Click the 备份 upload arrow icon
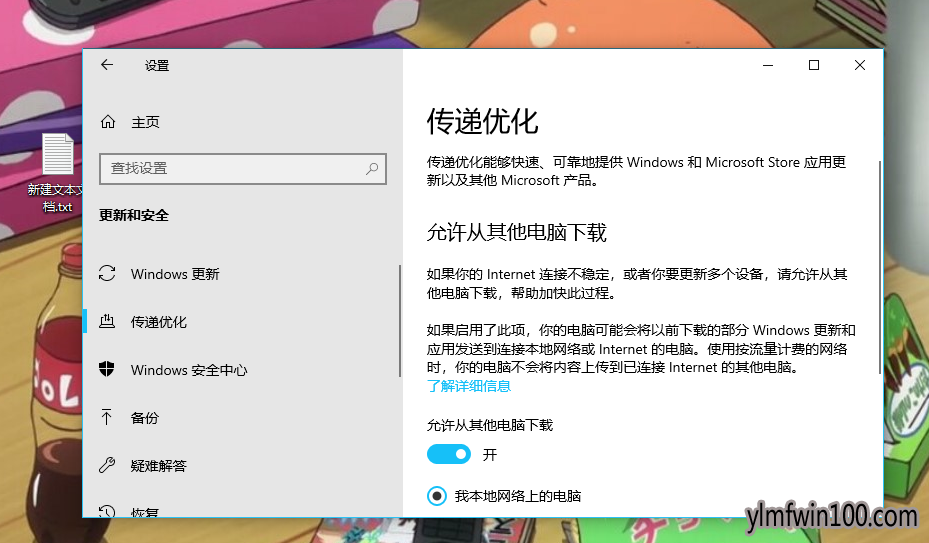Screen dimensions: 929x543 coord(107,417)
